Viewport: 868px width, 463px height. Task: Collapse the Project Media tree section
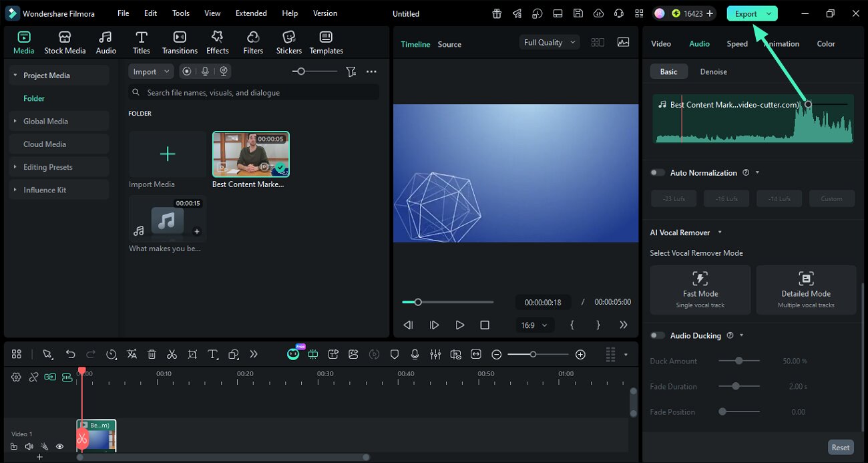click(15, 75)
